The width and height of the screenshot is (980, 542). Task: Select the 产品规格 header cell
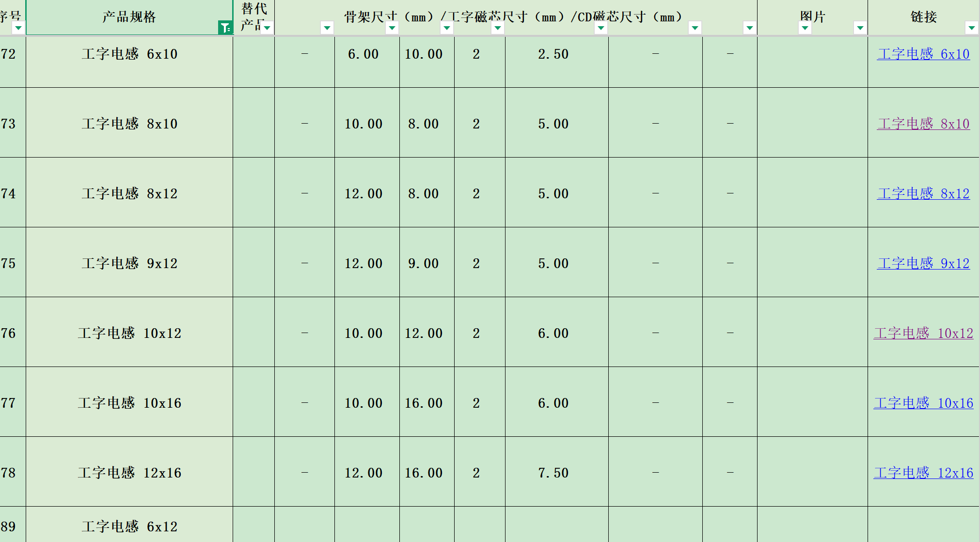click(x=129, y=17)
